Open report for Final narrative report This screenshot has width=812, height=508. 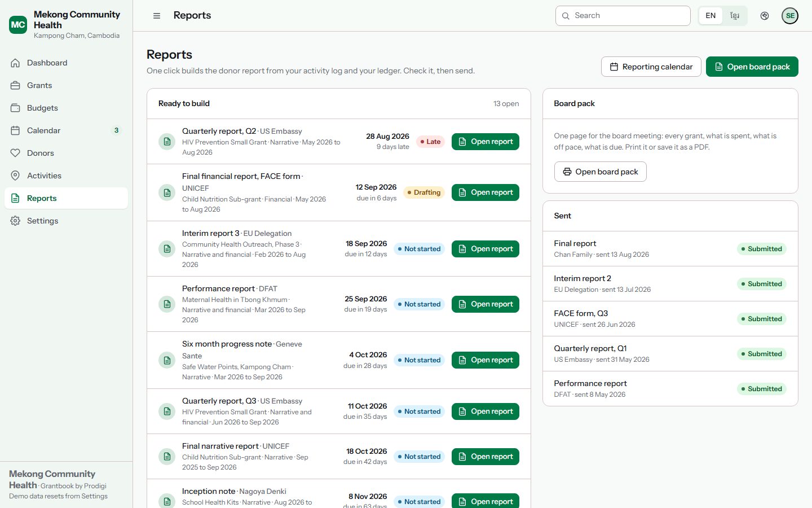(x=486, y=457)
